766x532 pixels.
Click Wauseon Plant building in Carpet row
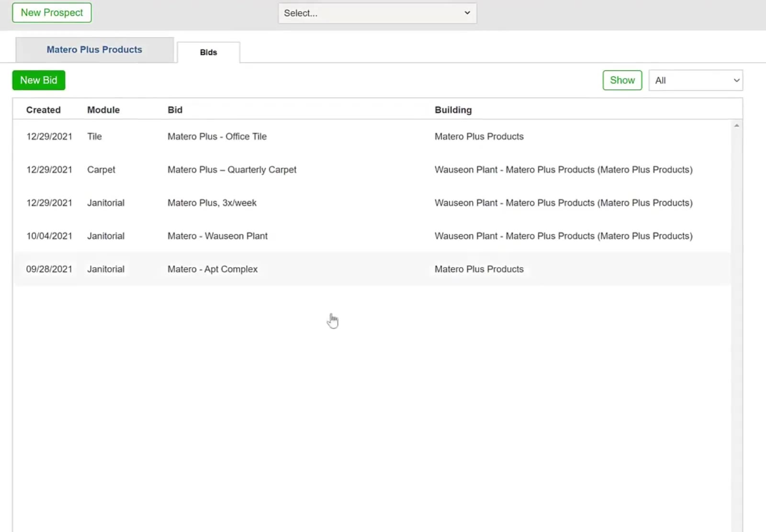tap(563, 170)
